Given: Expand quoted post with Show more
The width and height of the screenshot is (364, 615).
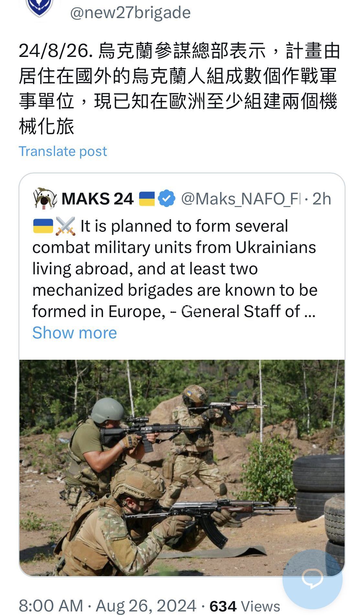Looking at the screenshot, I should [x=74, y=333].
